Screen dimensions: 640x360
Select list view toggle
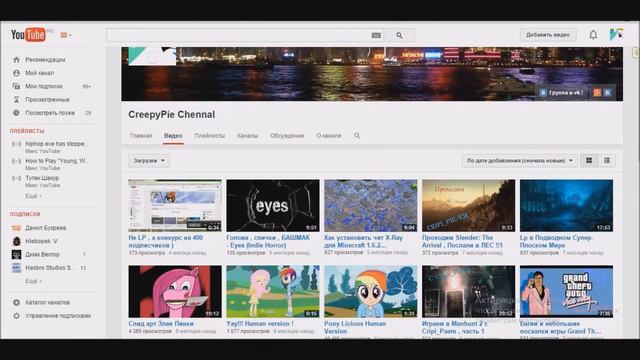point(607,161)
